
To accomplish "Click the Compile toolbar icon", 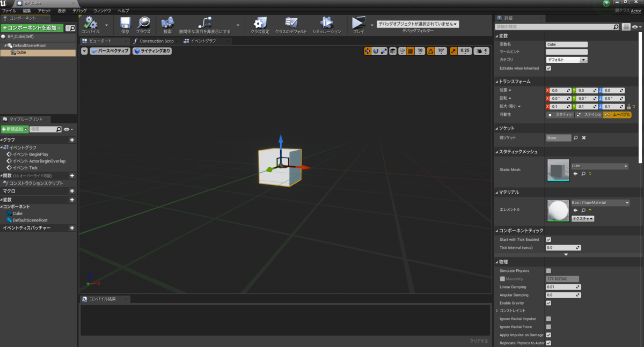I will click(x=90, y=24).
